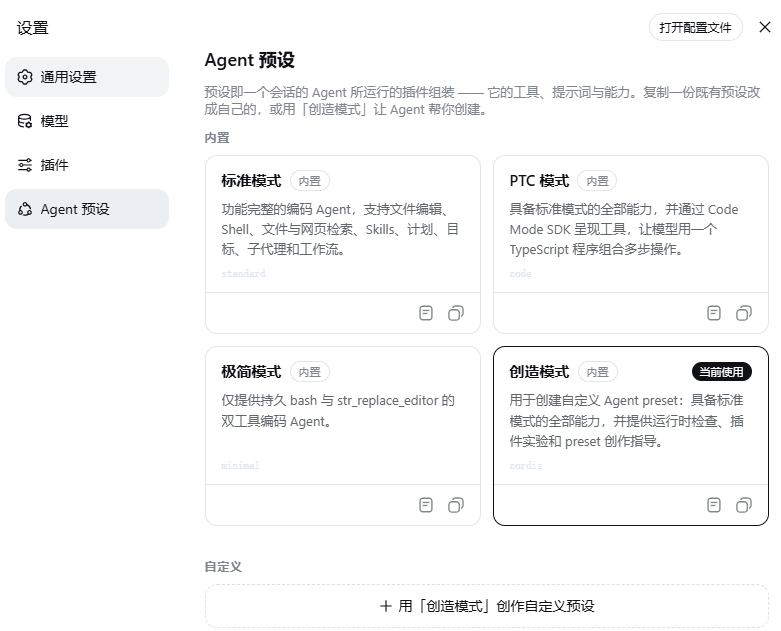Click the 'cordis' preset id text
The image size is (781, 631).
click(525, 465)
